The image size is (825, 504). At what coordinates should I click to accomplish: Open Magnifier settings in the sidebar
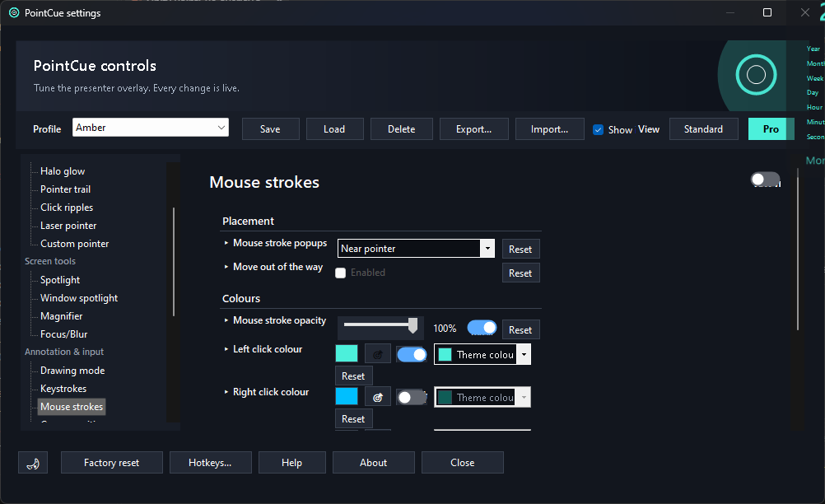coord(62,316)
